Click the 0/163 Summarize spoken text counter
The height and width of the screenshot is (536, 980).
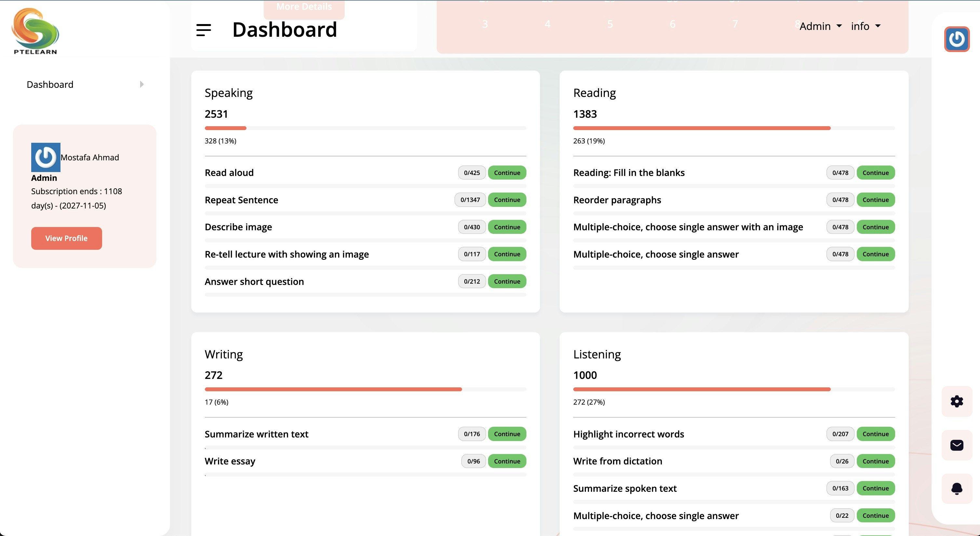point(840,489)
